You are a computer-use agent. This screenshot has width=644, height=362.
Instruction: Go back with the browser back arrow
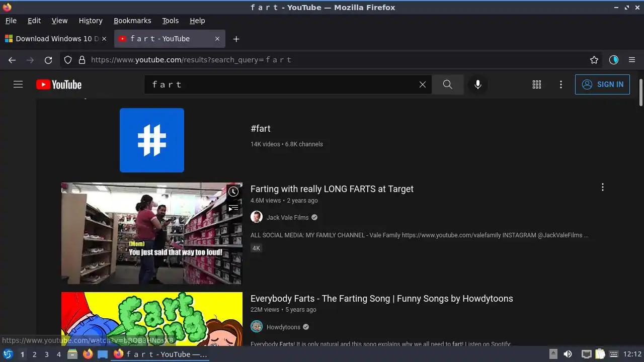(12, 60)
